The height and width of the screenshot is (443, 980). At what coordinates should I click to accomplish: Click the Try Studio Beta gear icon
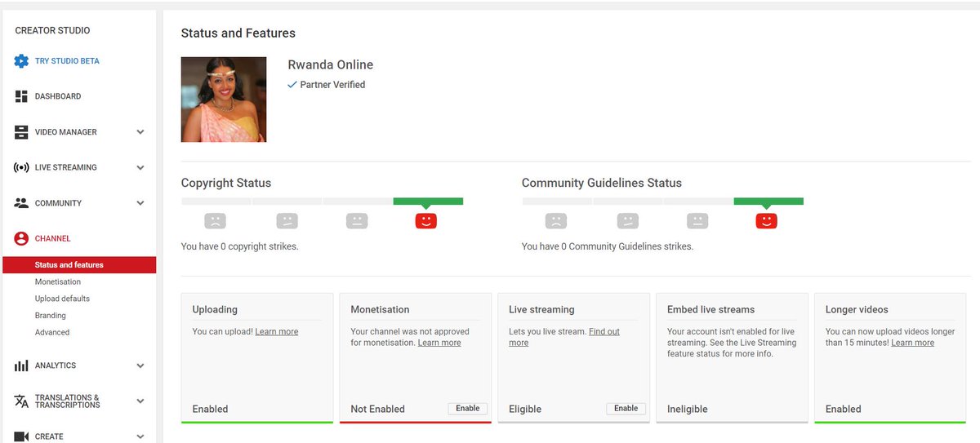(x=21, y=61)
